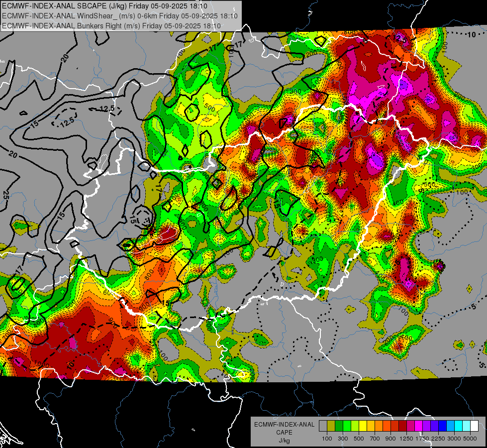
Task: Click the legend value 900
Action: [390, 439]
